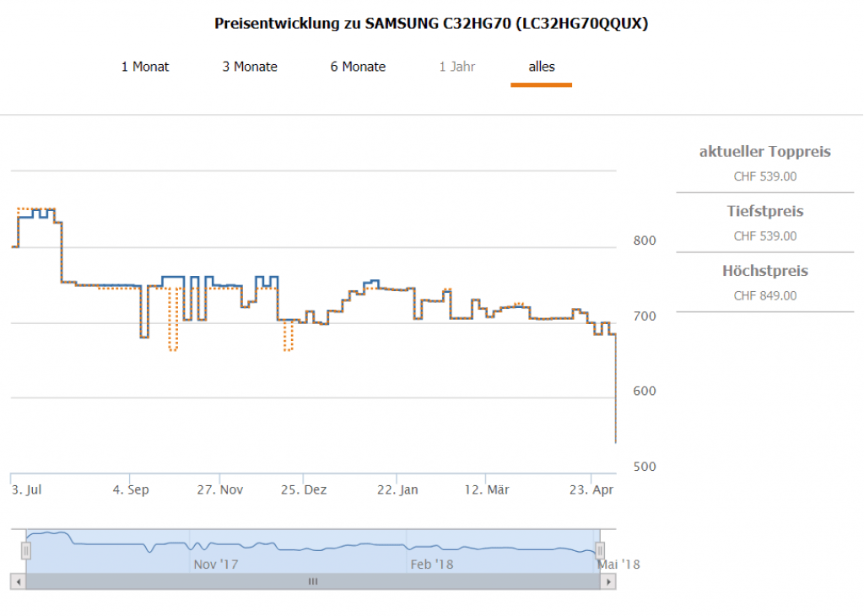Screen dimensions: 864x616
Task: Click the right navigator range handle
Action: pyautogui.click(x=600, y=551)
